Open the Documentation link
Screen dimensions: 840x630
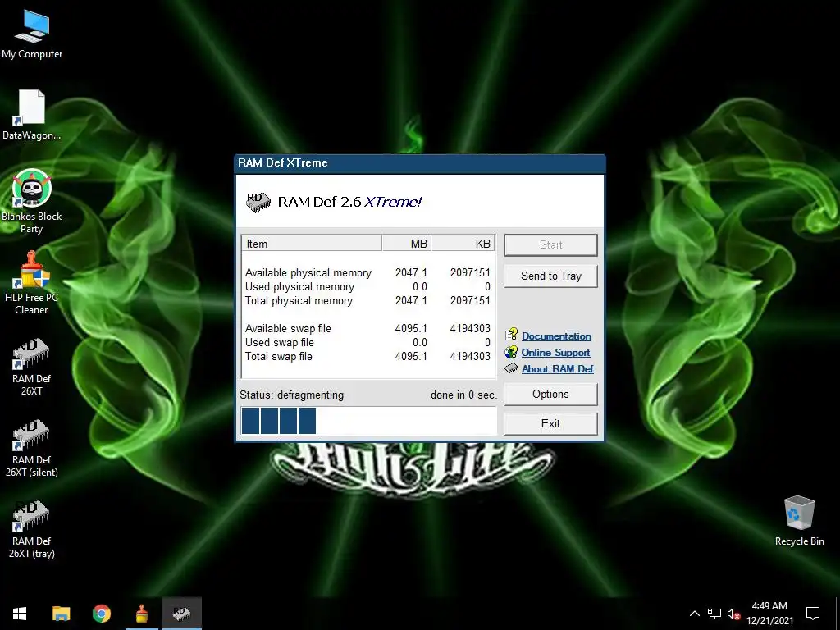(557, 336)
